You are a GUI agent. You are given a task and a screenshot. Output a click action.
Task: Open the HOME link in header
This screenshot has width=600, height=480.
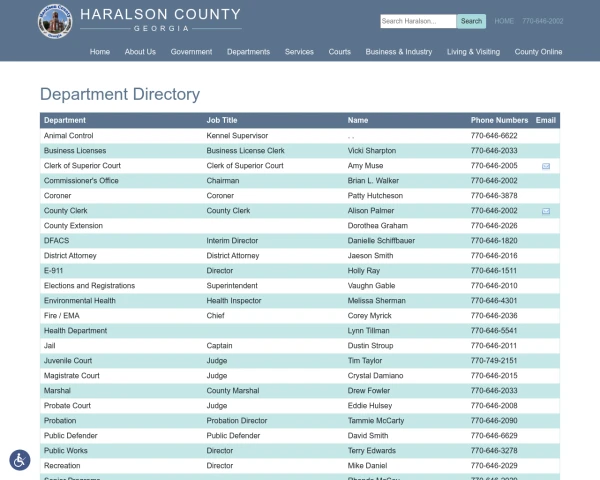click(x=504, y=21)
